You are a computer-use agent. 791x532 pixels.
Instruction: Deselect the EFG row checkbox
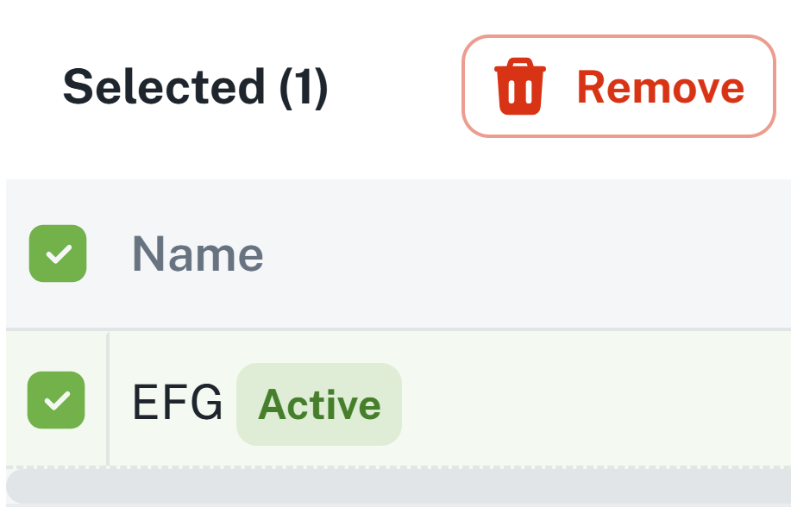(x=57, y=400)
